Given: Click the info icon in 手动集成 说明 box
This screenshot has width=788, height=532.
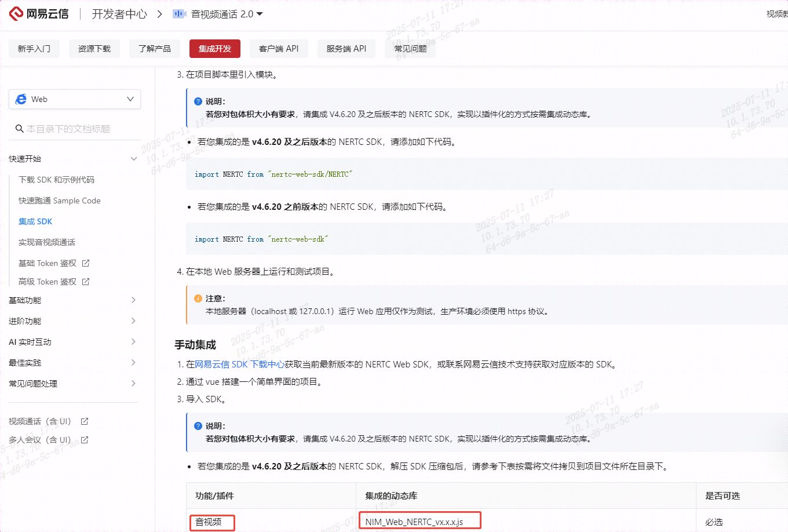Looking at the screenshot, I should click(x=198, y=426).
